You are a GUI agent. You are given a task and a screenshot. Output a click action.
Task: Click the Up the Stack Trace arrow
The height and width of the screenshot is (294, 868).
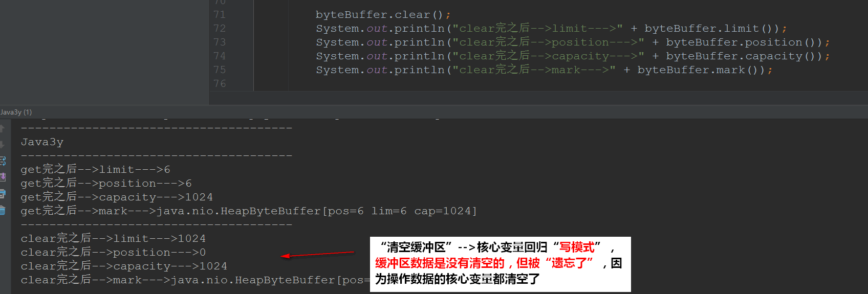coord(2,128)
